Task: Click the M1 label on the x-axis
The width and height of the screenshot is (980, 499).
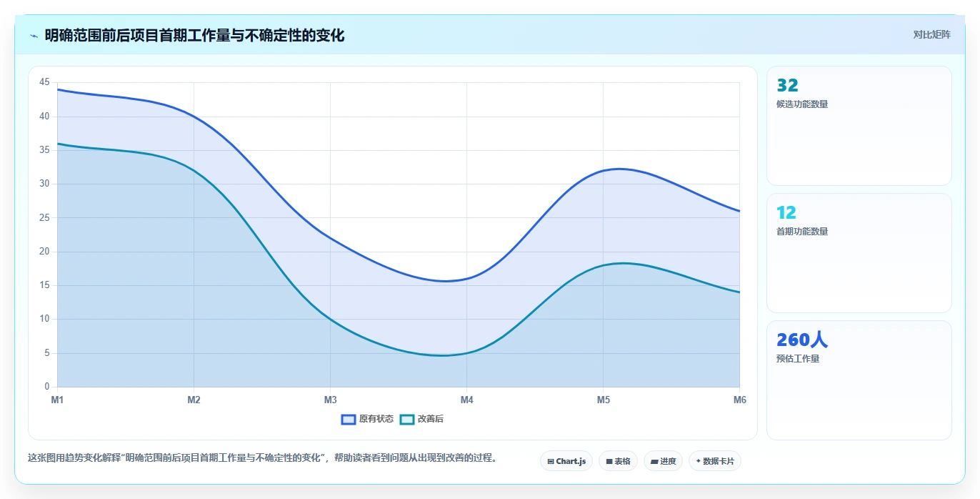Action: (57, 400)
